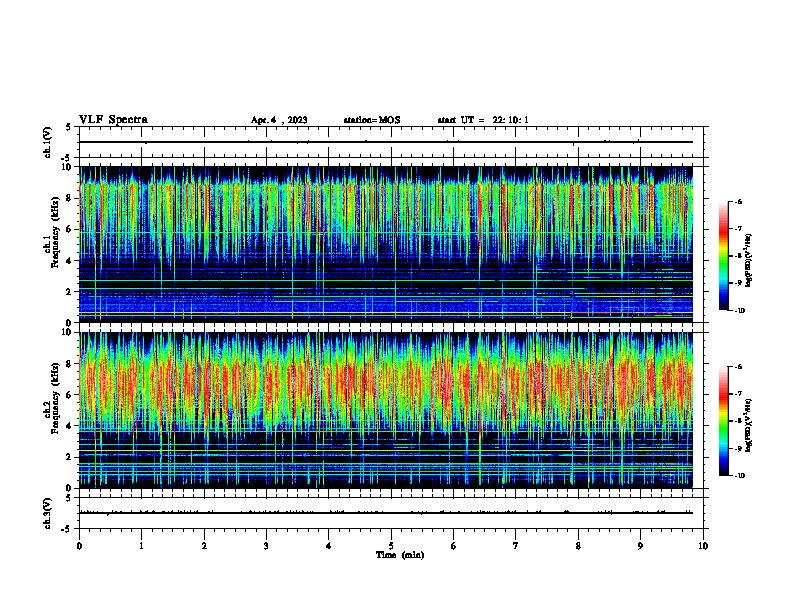Click the "9" tick on the time axis
The image size is (792, 612).
[x=640, y=546]
